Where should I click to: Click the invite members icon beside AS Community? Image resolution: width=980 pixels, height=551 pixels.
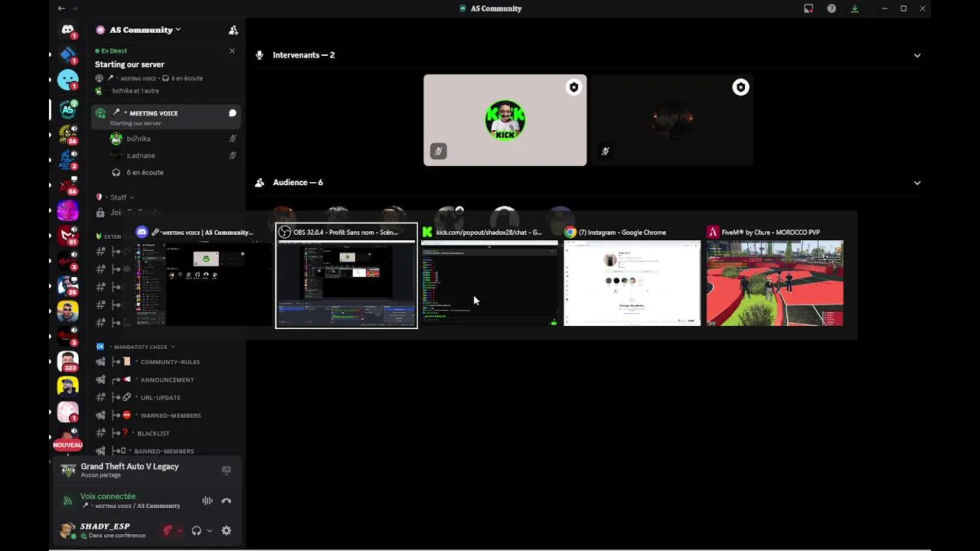point(234,30)
